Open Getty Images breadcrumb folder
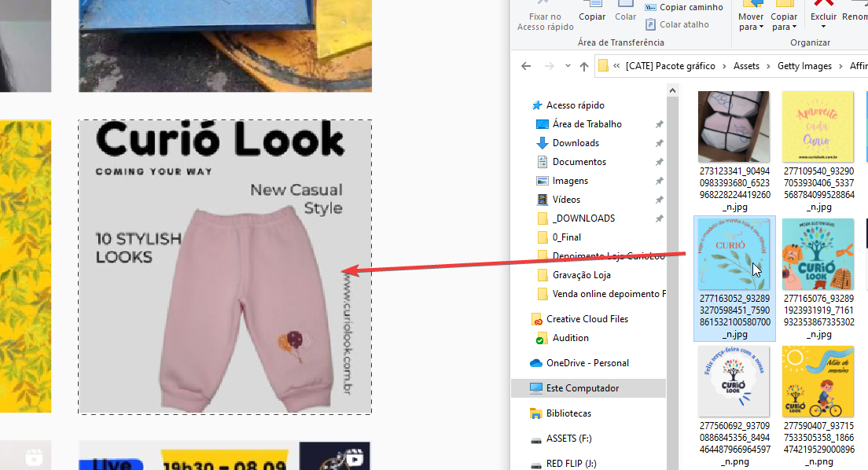 coord(804,66)
